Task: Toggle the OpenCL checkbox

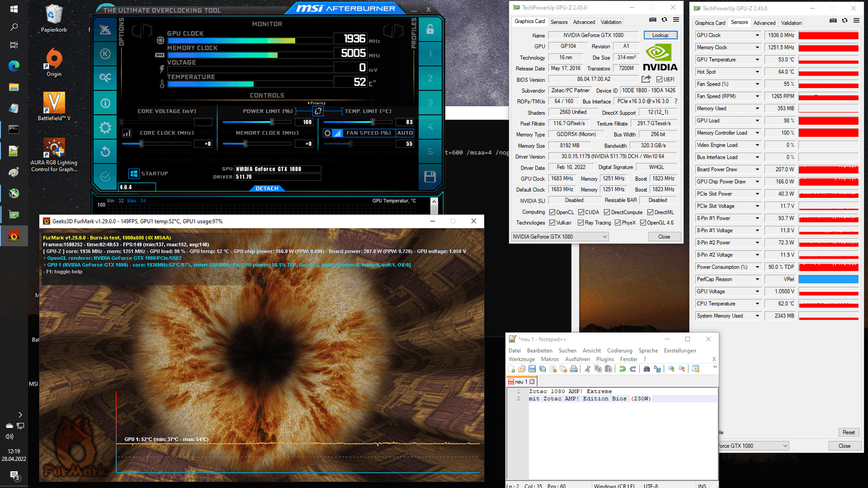Action: tap(552, 212)
